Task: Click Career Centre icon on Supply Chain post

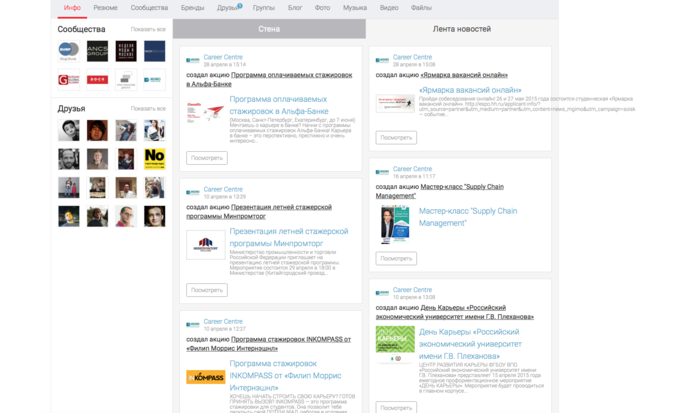Action: (x=382, y=172)
